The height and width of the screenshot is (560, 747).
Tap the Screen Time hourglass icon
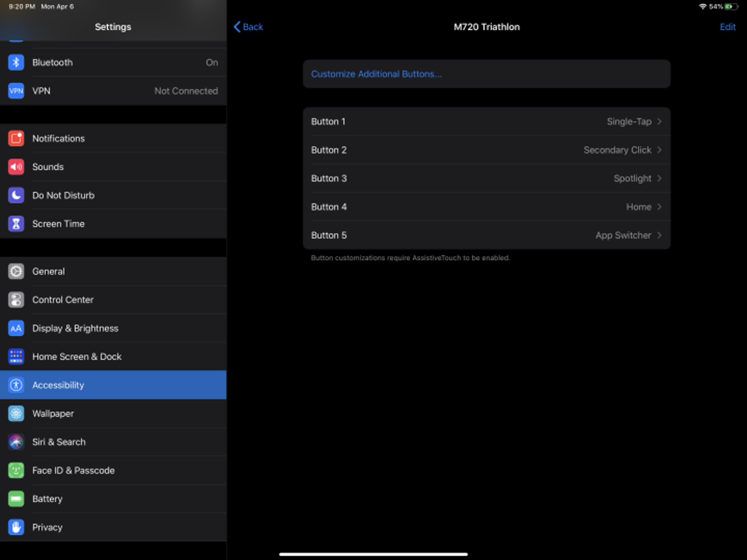16,224
